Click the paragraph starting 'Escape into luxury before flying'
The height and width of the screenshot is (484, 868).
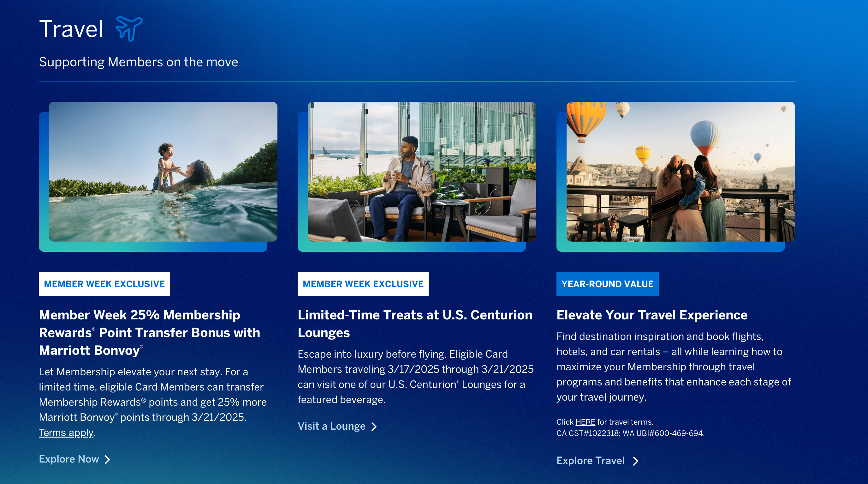415,377
